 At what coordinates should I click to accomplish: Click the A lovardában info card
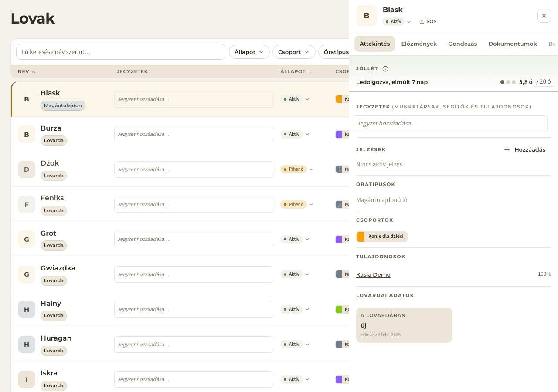(404, 325)
